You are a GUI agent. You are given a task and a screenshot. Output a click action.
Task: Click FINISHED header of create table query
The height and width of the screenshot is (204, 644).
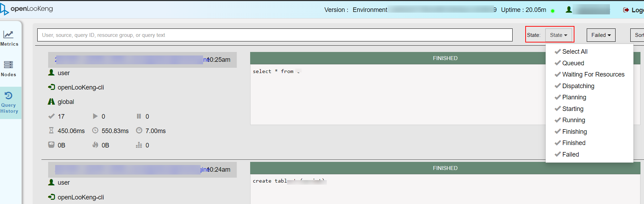coord(445,168)
